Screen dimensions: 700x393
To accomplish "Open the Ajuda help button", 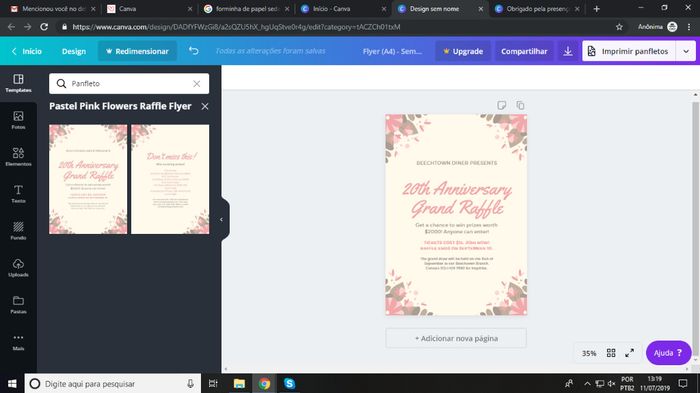I will (x=668, y=353).
